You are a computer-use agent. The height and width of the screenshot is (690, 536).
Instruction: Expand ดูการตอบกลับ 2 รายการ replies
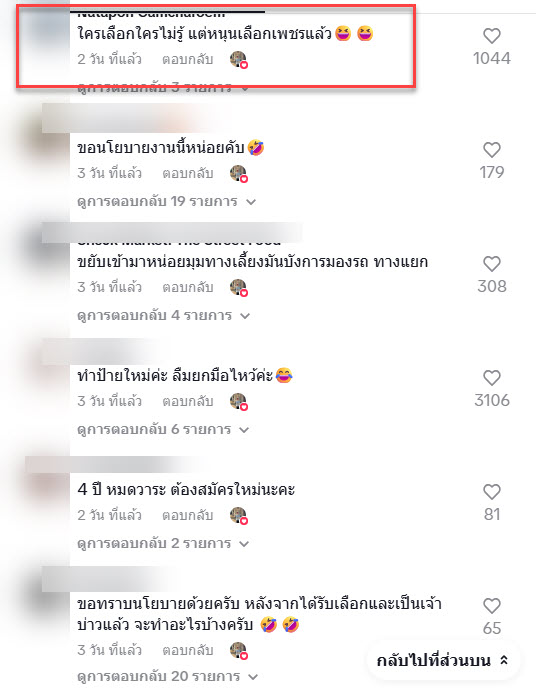click(163, 543)
